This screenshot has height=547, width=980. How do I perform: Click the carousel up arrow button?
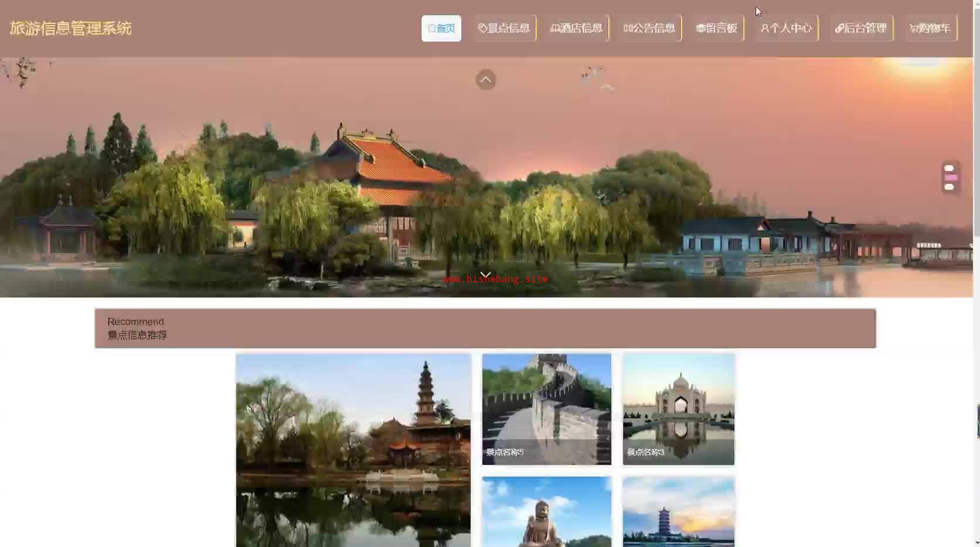(x=486, y=80)
